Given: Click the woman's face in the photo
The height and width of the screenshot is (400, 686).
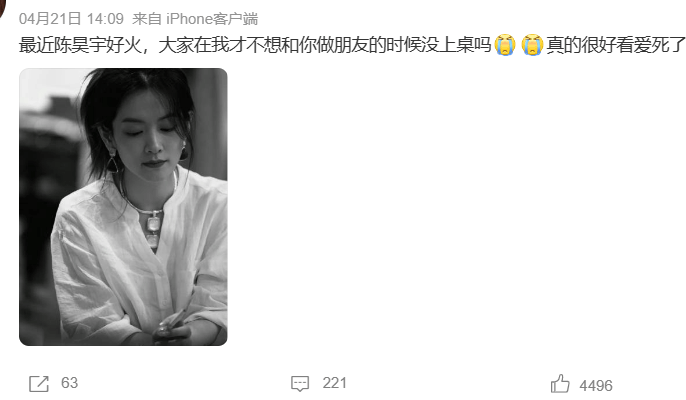Looking at the screenshot, I should (x=151, y=136).
